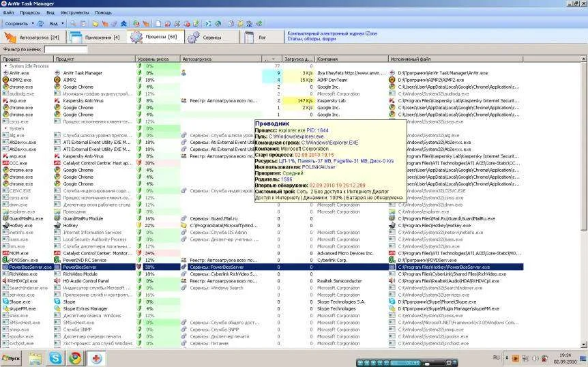Show hidden tray icons arrow
The height and width of the screenshot is (367, 588).
pos(507,358)
